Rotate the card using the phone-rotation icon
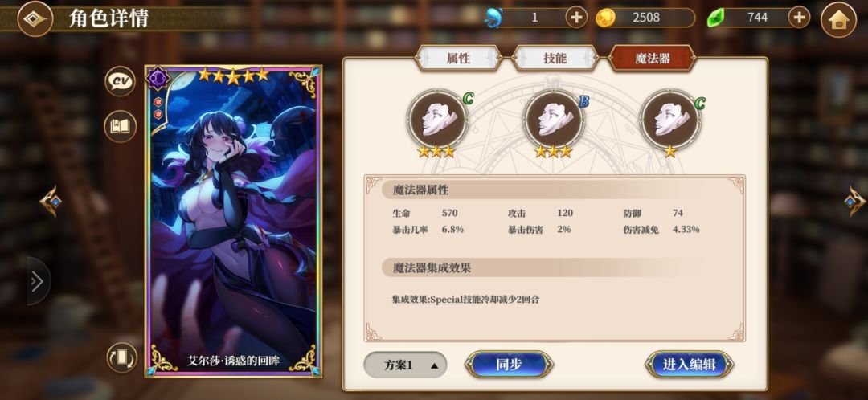The width and height of the screenshot is (868, 400). (122, 357)
